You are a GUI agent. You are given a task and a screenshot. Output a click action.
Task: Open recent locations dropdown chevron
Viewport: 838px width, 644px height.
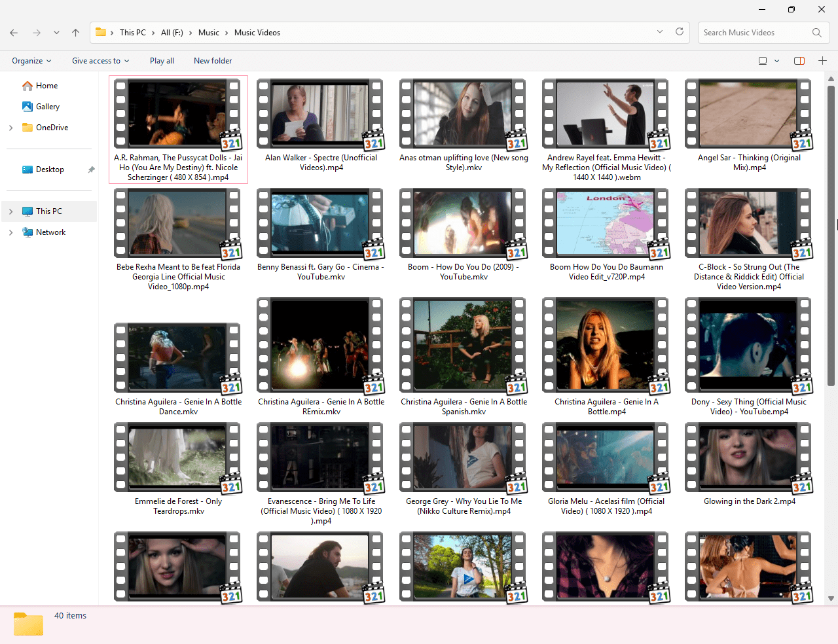(56, 33)
